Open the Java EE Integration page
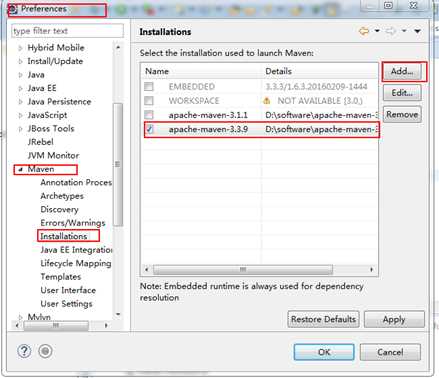 click(x=76, y=250)
